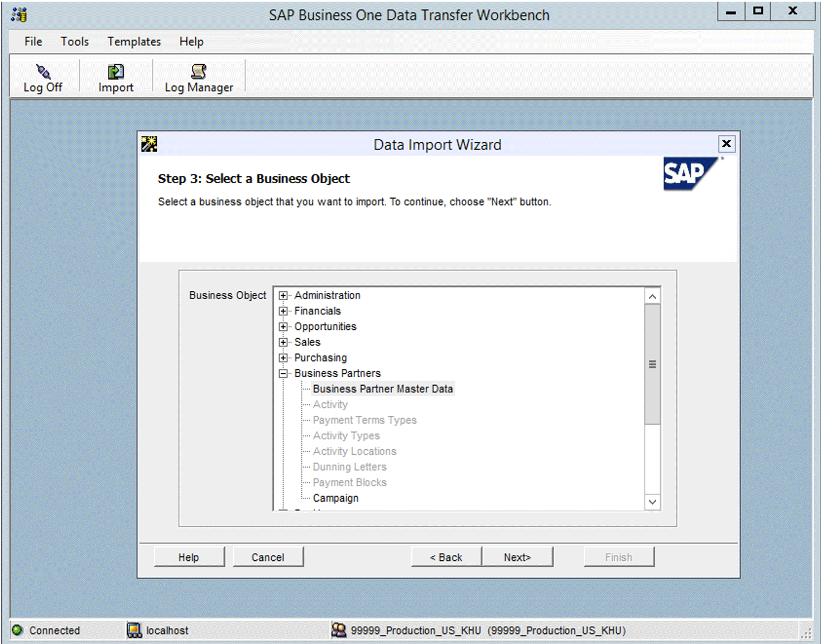
Task: Collapse the Business Partners tree node
Action: coord(283,373)
